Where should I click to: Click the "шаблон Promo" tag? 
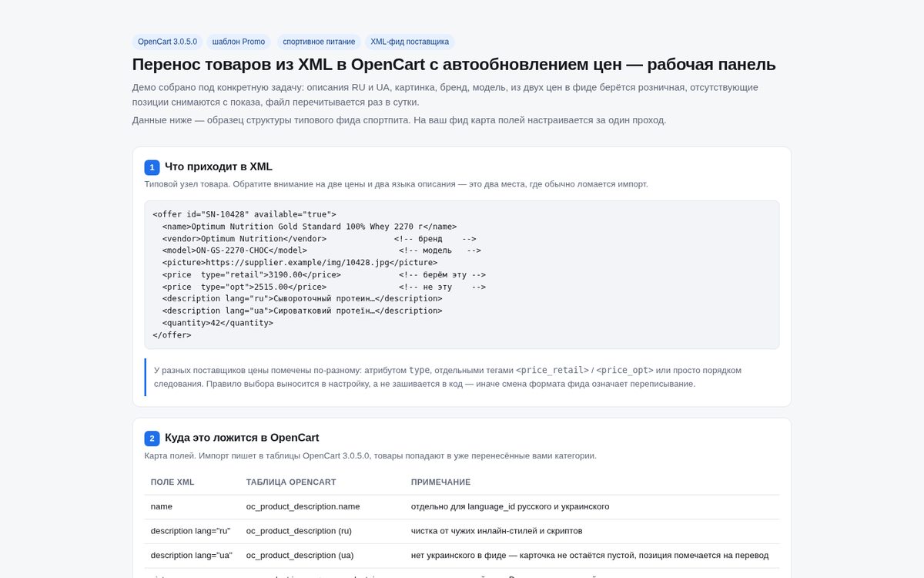(x=239, y=42)
